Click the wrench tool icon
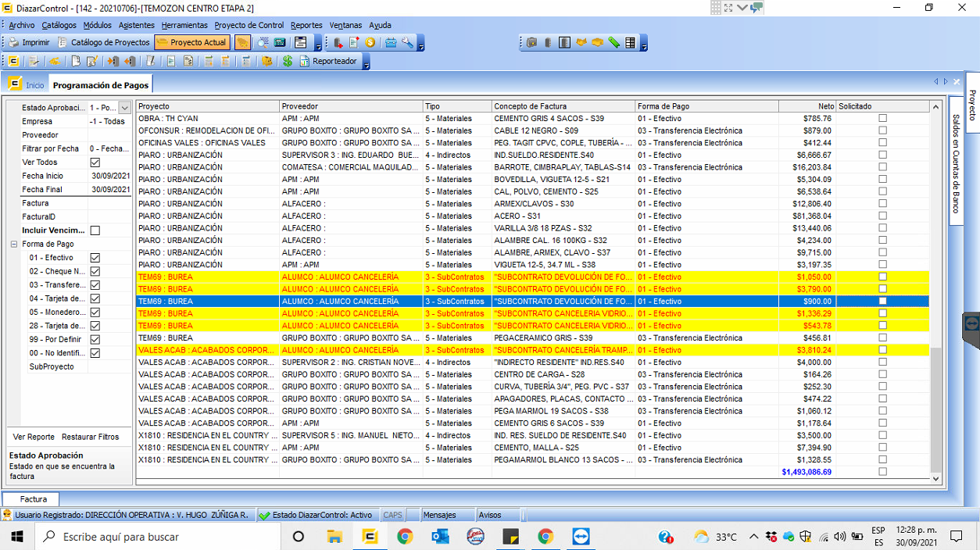The width and height of the screenshot is (980, 550). (x=408, y=43)
